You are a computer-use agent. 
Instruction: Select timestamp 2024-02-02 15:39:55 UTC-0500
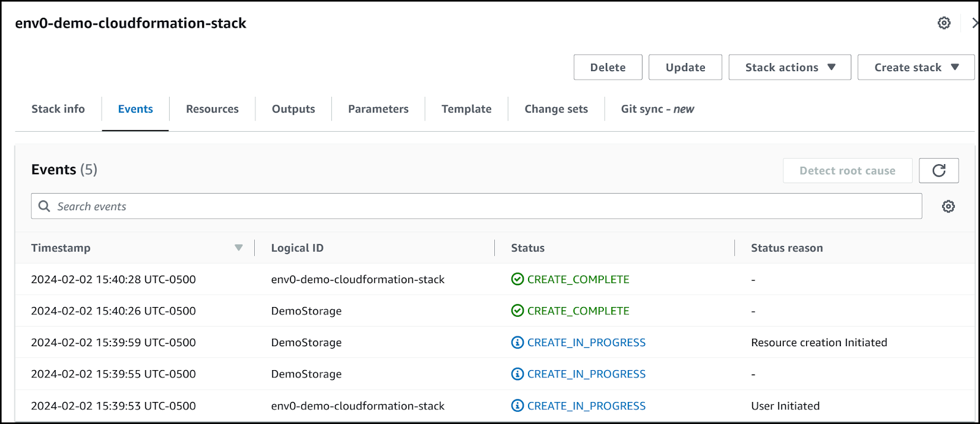(x=113, y=374)
